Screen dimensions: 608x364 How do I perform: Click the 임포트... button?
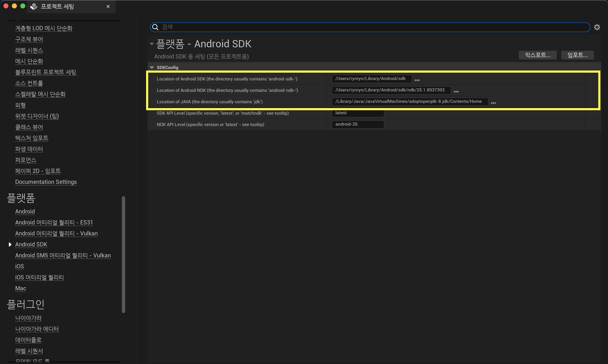click(x=577, y=55)
